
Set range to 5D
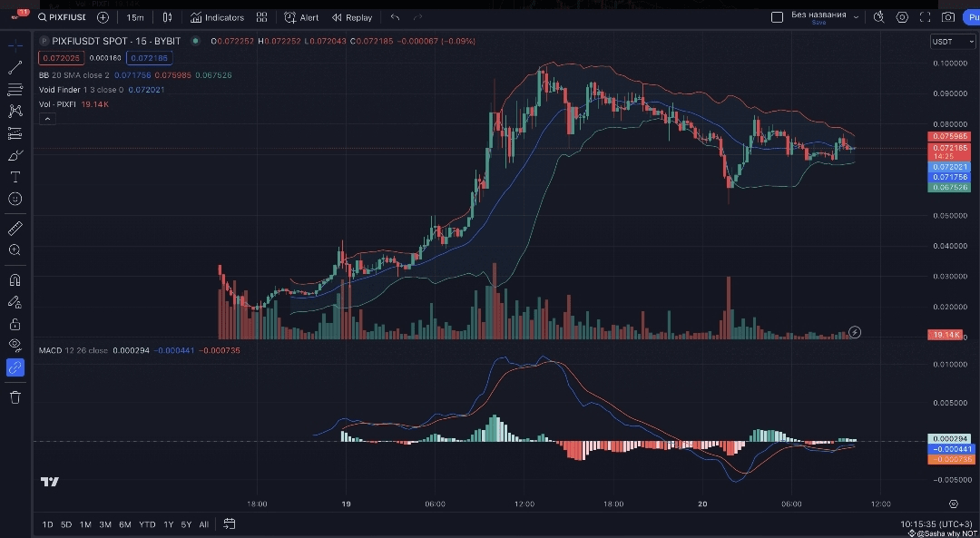[66, 524]
